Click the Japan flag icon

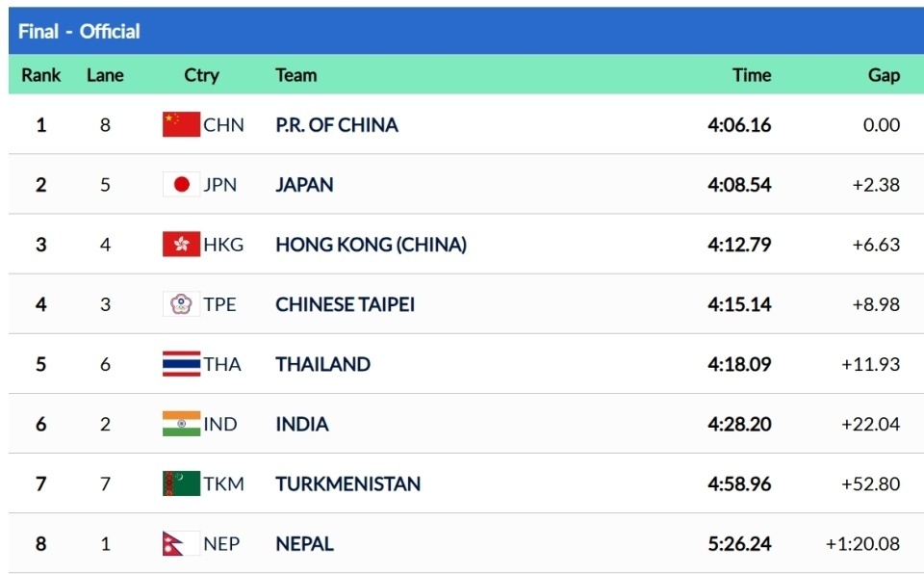point(181,184)
